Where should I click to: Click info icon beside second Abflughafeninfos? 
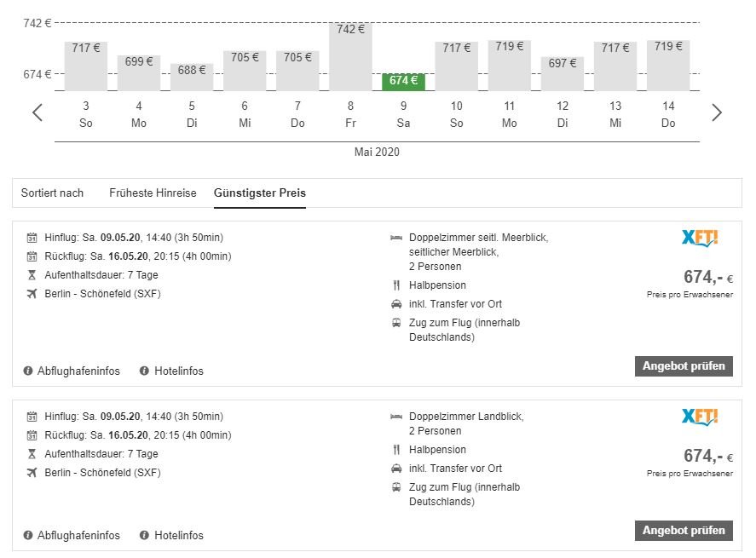28,535
